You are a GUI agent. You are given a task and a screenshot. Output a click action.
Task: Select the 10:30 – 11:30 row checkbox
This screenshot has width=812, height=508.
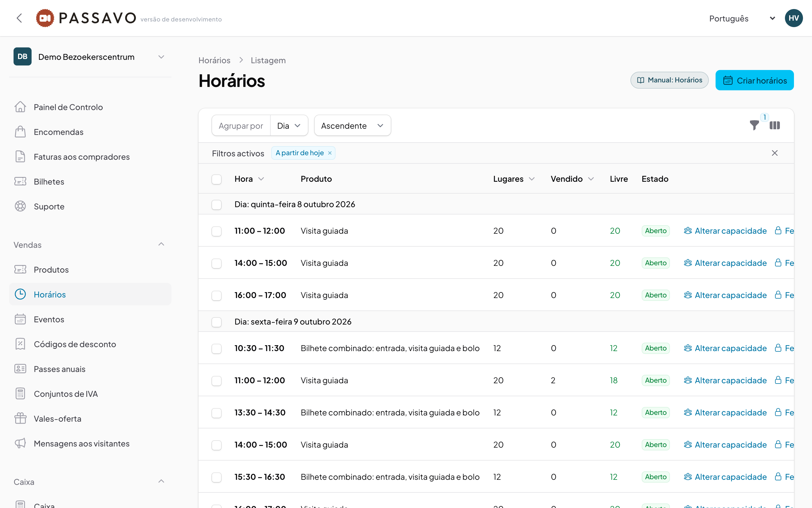tap(217, 349)
